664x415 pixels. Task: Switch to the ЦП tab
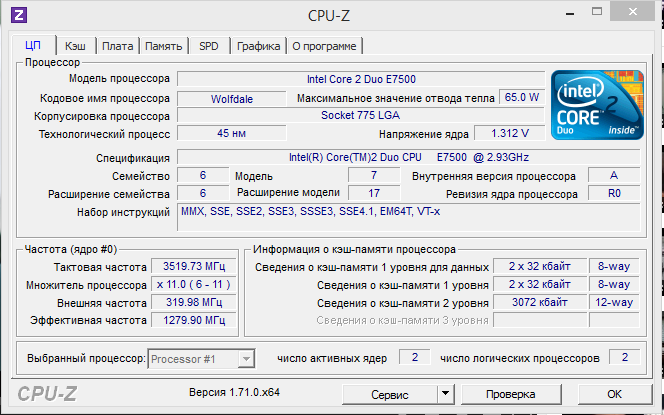33,45
